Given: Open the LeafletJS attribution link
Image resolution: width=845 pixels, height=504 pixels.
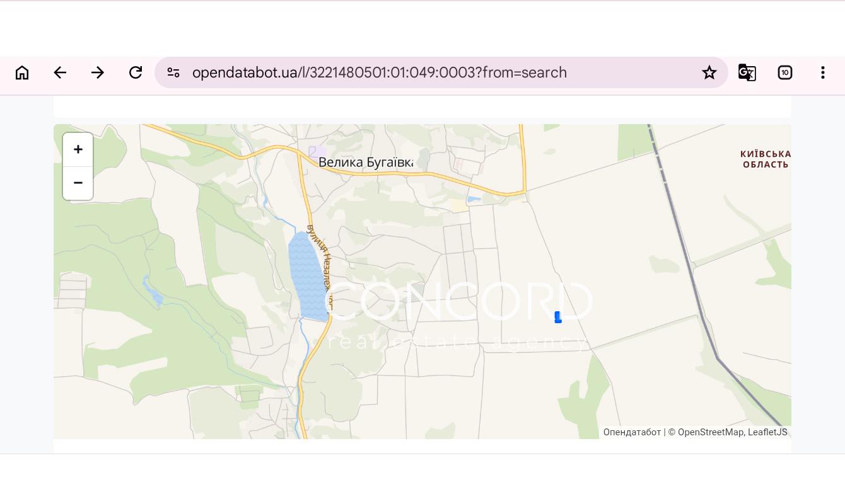Looking at the screenshot, I should pyautogui.click(x=767, y=432).
